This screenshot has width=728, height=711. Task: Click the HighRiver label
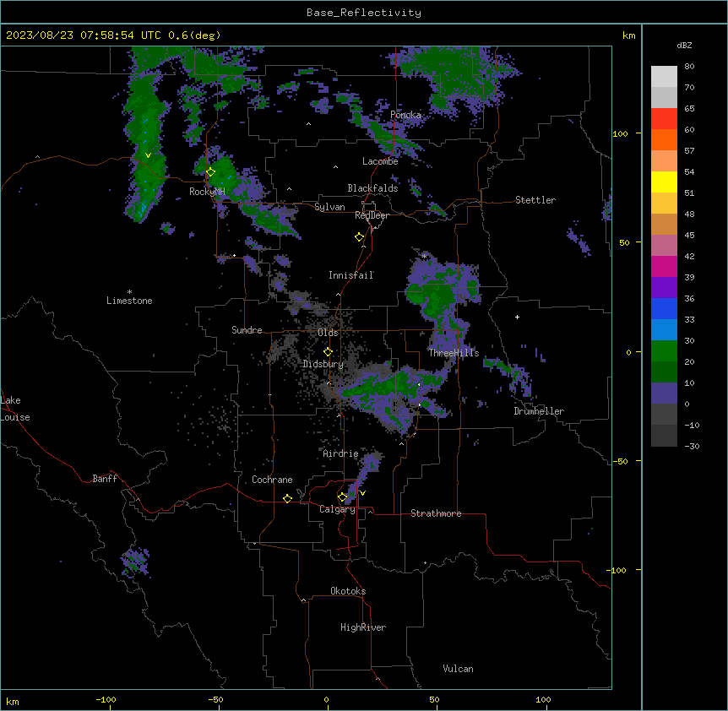pyautogui.click(x=363, y=627)
